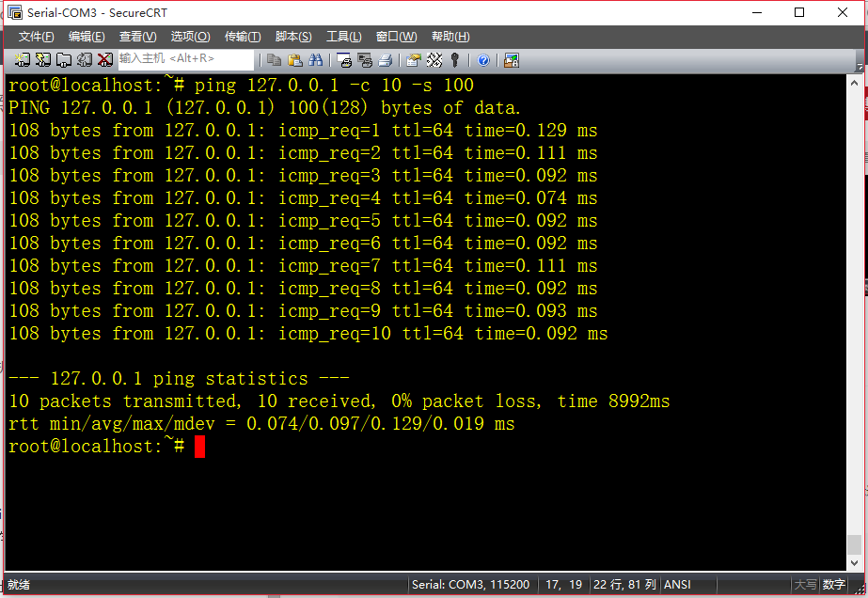Open the 窗口(W) menu
This screenshot has width=868, height=598.
coord(396,37)
